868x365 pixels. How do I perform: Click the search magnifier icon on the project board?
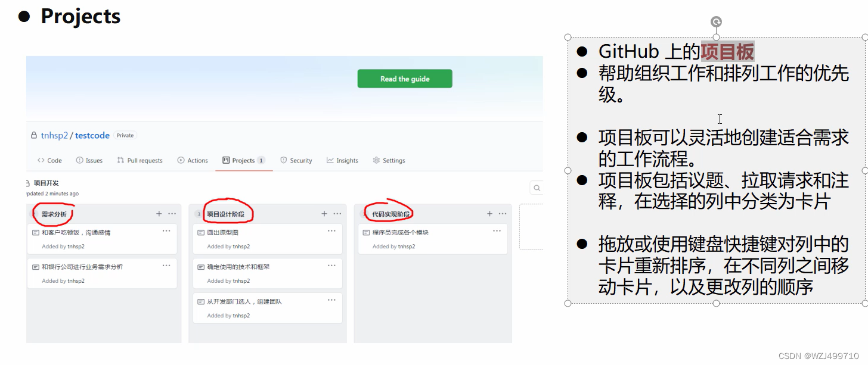[x=537, y=188]
